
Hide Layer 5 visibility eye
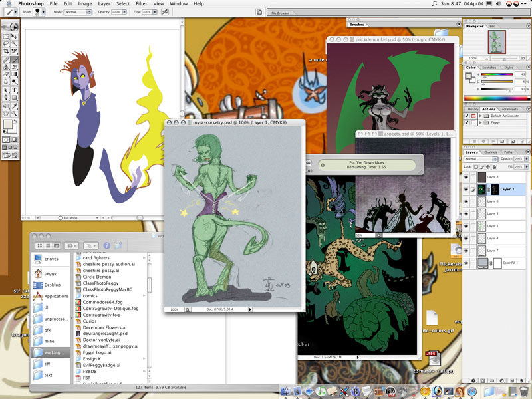tap(466, 213)
